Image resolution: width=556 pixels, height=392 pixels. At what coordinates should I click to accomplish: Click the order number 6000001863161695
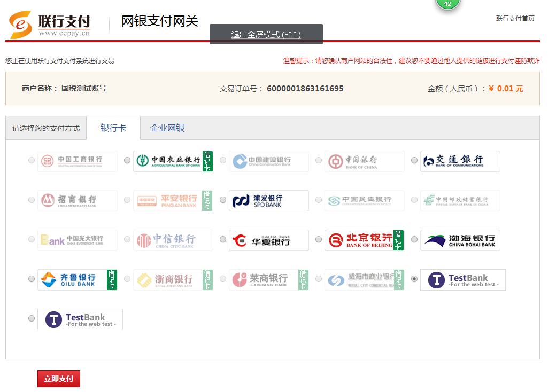point(305,89)
